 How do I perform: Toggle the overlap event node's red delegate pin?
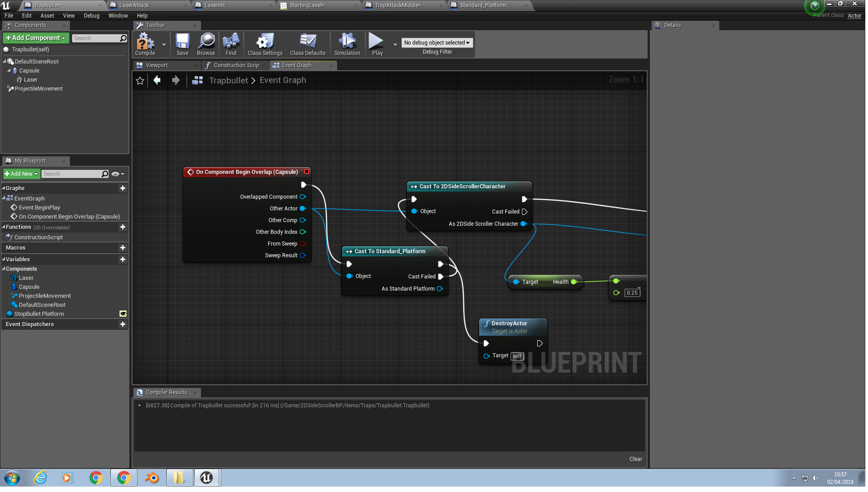click(307, 172)
